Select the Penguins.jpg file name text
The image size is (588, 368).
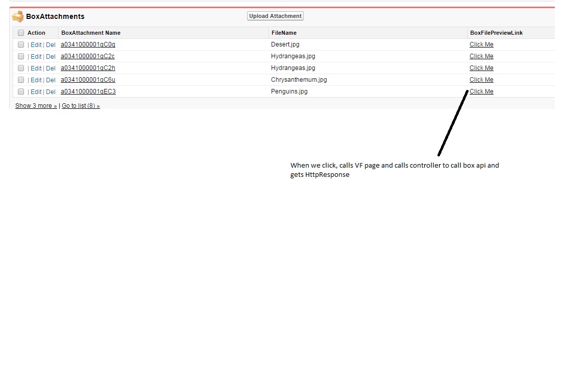pyautogui.click(x=289, y=91)
